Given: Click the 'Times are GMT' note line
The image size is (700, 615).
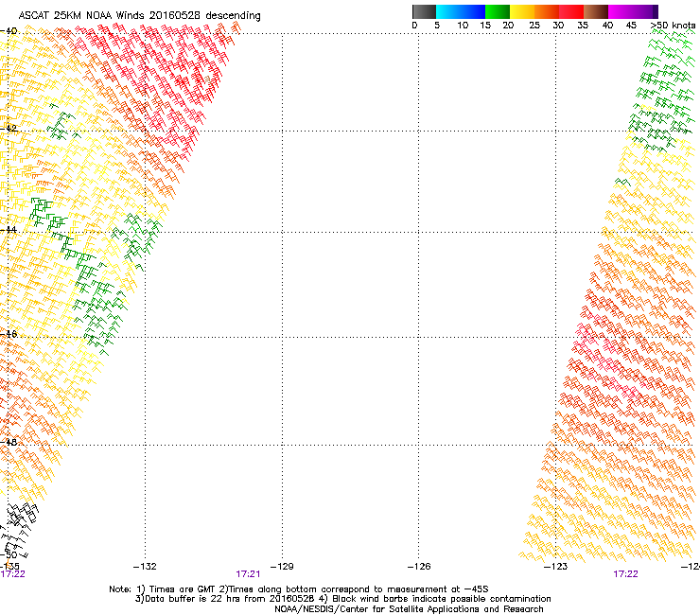Looking at the screenshot, I should pos(299,589).
